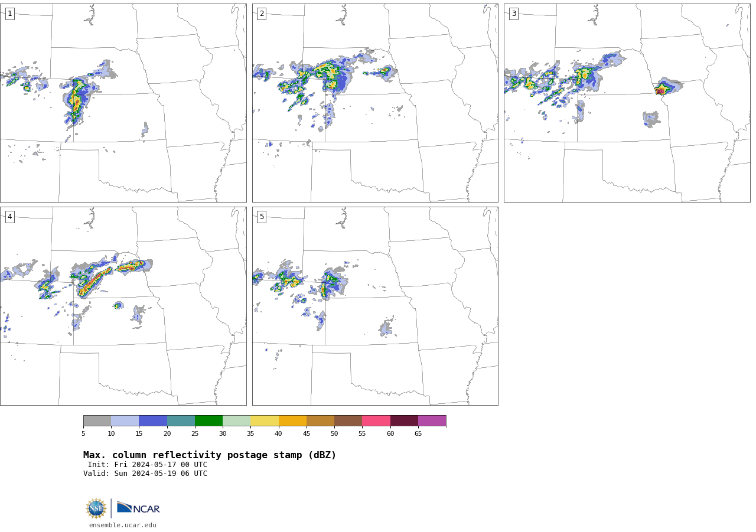The width and height of the screenshot is (756, 532).
Task: Click the red storm core in panel 3
Action: click(660, 91)
